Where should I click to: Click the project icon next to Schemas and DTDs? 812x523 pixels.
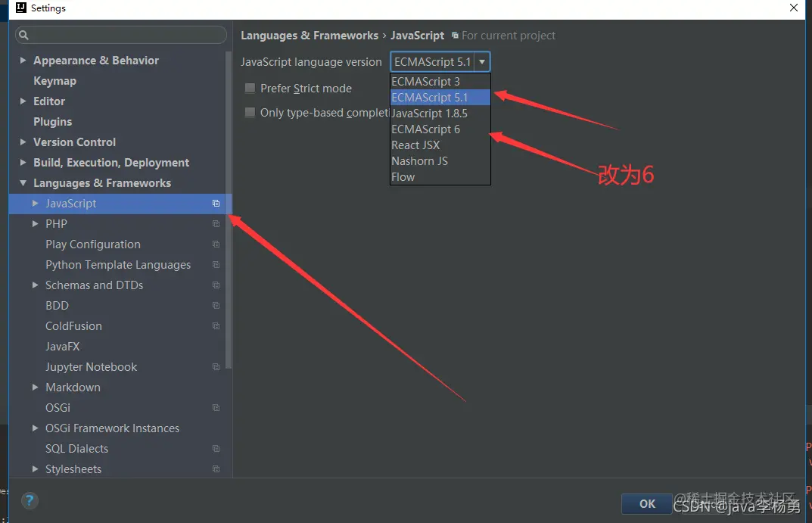pos(216,285)
